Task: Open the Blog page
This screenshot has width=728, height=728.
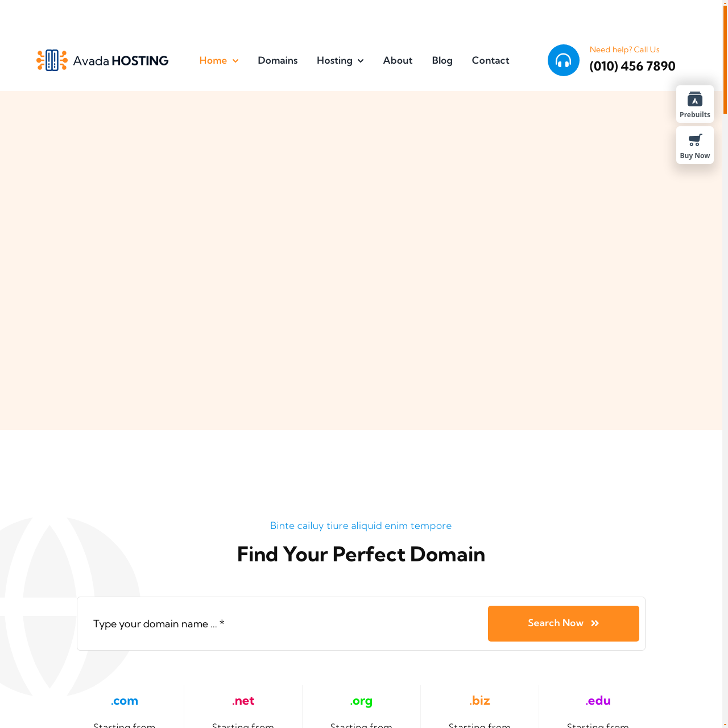Action: coord(442,60)
